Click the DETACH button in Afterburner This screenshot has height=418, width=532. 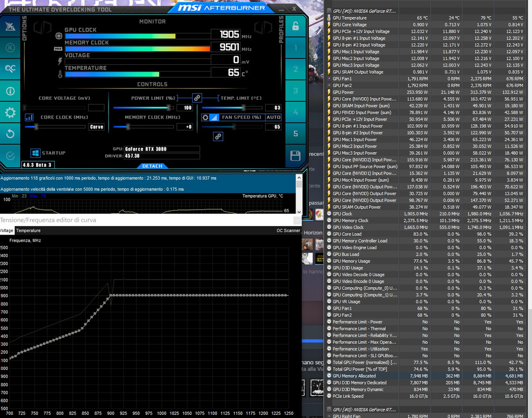tap(152, 166)
